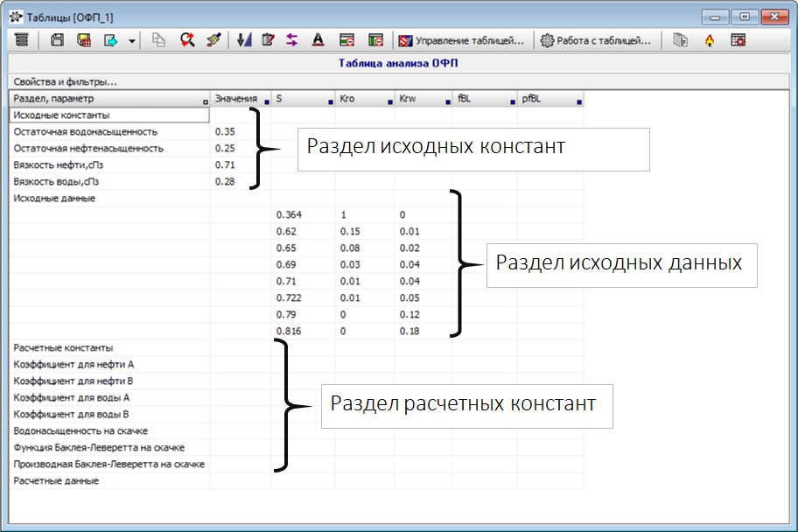Click the save-with-grid table icon
Screen dimensions: 798x532
click(x=84, y=40)
